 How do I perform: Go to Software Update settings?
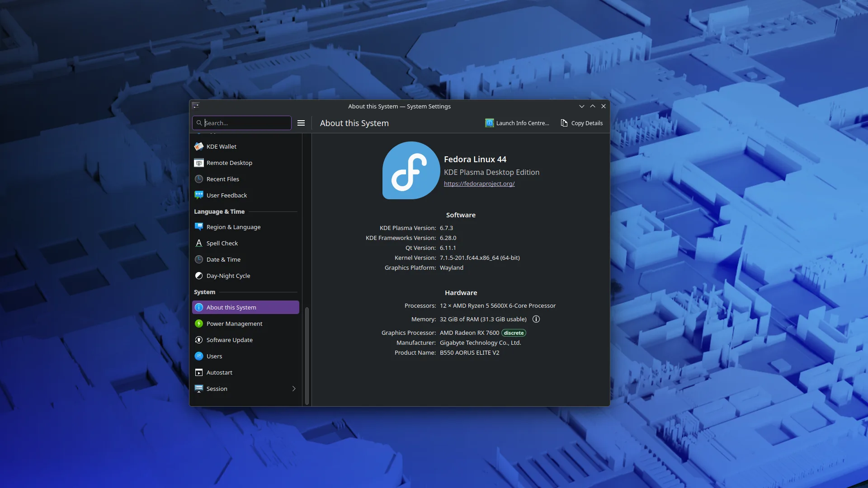click(x=245, y=340)
